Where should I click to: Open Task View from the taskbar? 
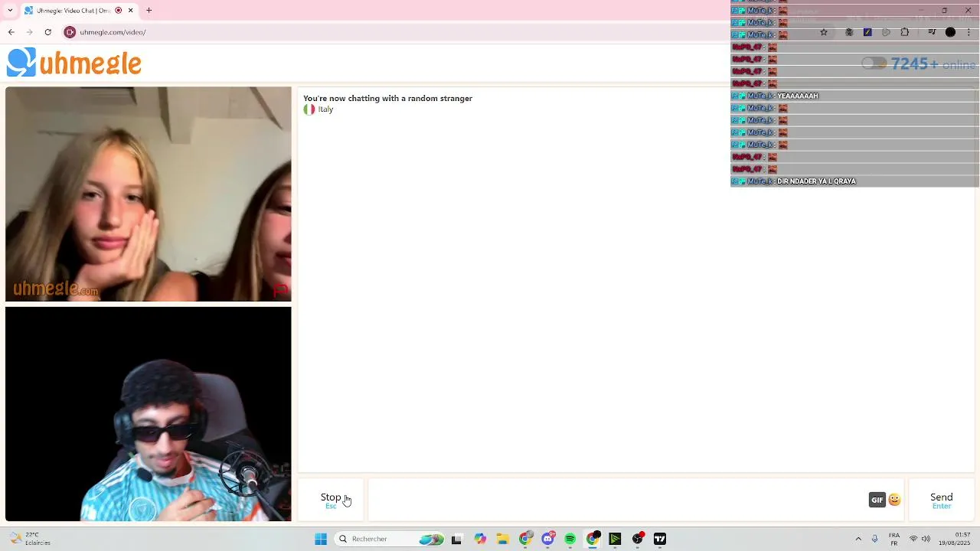point(456,539)
